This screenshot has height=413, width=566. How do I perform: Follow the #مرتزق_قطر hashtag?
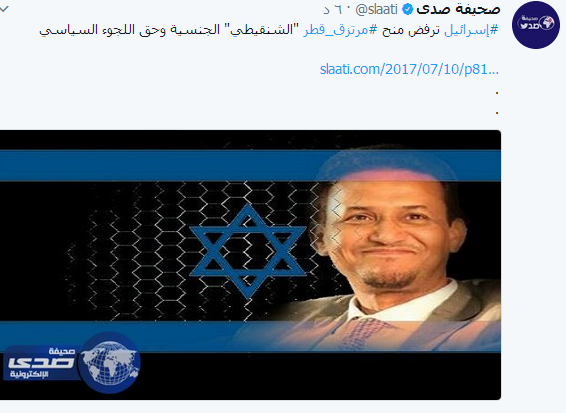(339, 30)
